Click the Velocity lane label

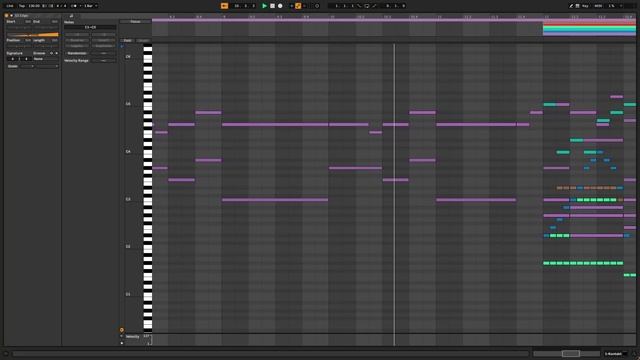[132, 336]
